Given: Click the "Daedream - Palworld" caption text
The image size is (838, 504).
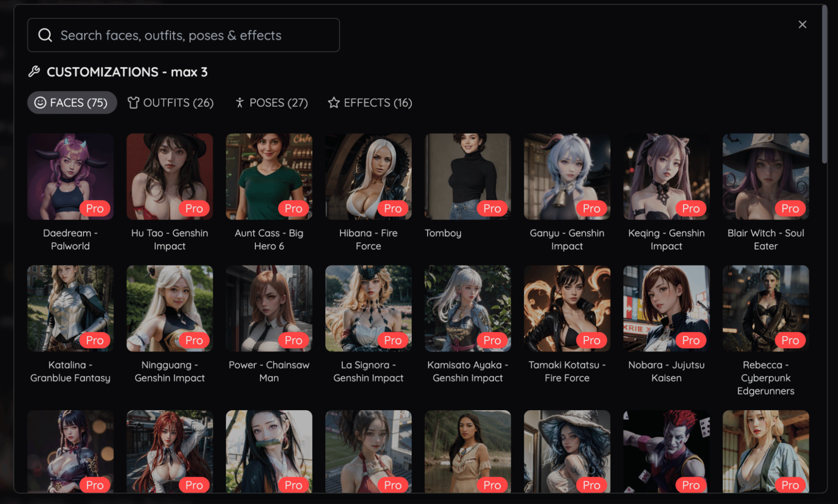Looking at the screenshot, I should [x=70, y=239].
